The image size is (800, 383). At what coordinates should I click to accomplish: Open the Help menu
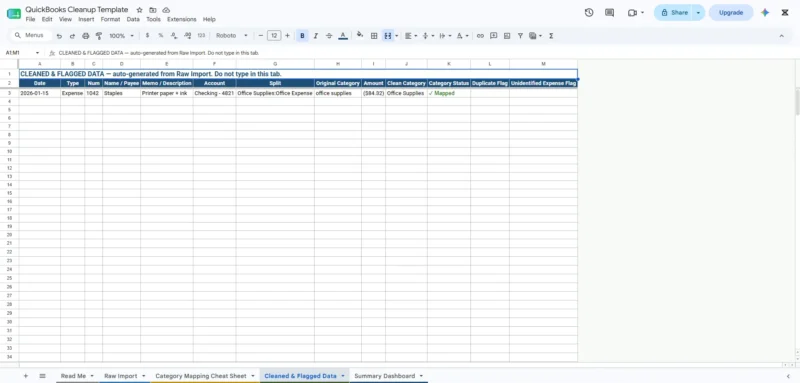[x=209, y=19]
